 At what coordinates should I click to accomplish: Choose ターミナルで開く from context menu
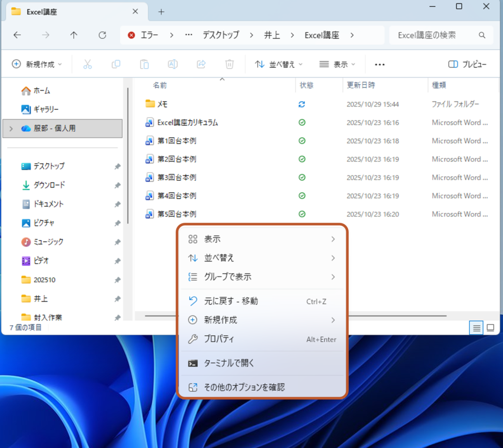[x=229, y=364]
